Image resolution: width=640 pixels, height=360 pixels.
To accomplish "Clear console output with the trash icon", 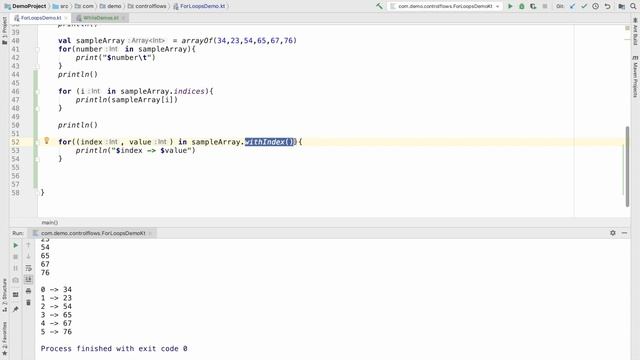I will pyautogui.click(x=28, y=302).
